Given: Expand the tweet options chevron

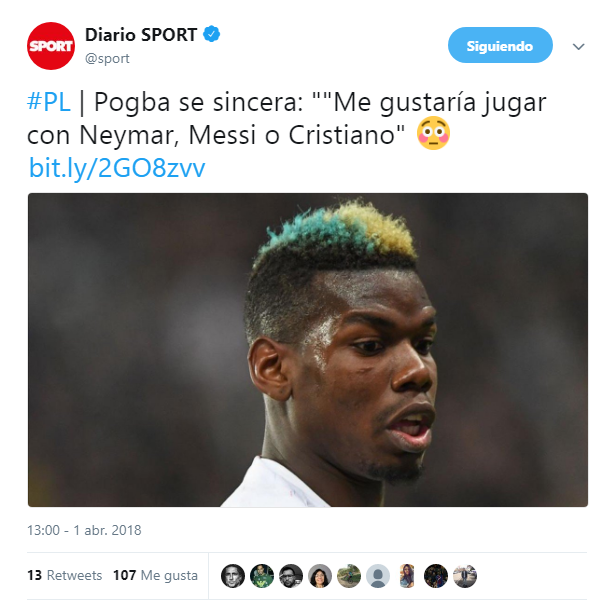Looking at the screenshot, I should point(578,46).
